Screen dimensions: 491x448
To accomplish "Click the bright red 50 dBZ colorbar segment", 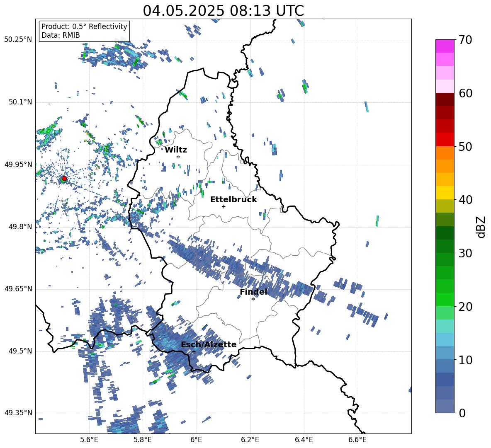I will click(x=445, y=140).
